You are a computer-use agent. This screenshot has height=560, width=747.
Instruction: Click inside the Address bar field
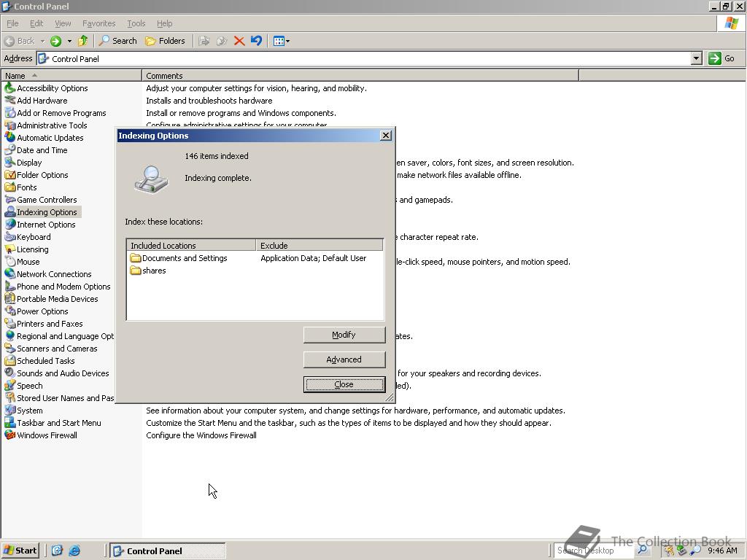364,58
